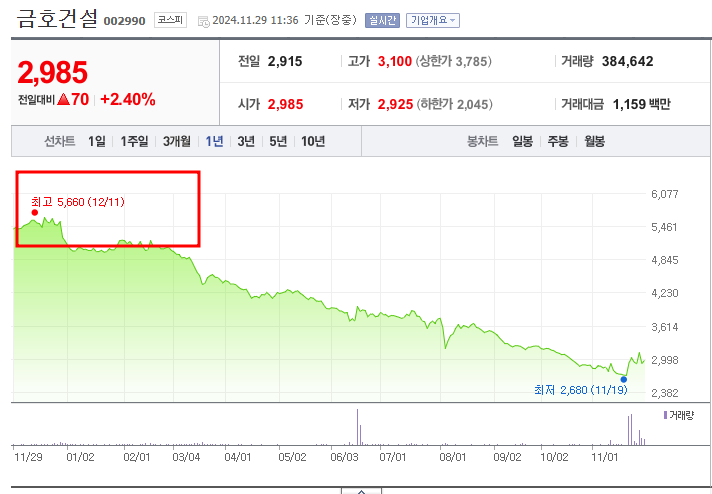Click the current price 2,985 in large red

click(x=53, y=73)
